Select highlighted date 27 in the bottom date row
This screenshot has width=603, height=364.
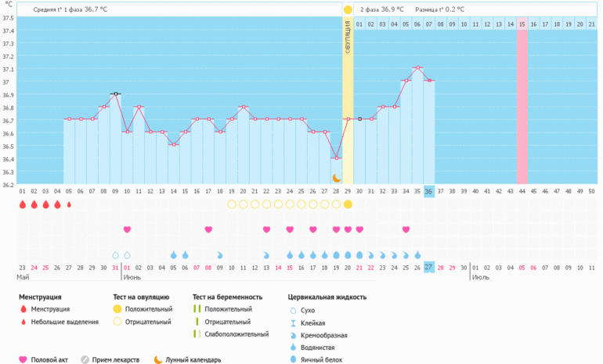(x=429, y=268)
